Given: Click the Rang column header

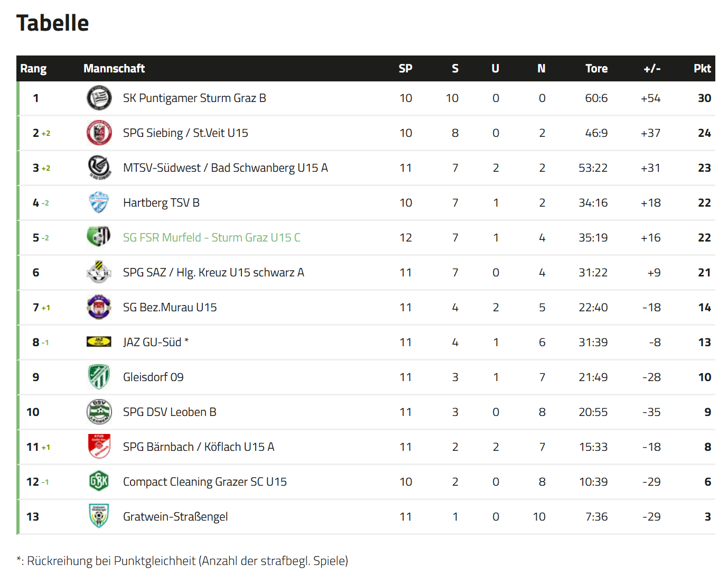Looking at the screenshot, I should (33, 69).
